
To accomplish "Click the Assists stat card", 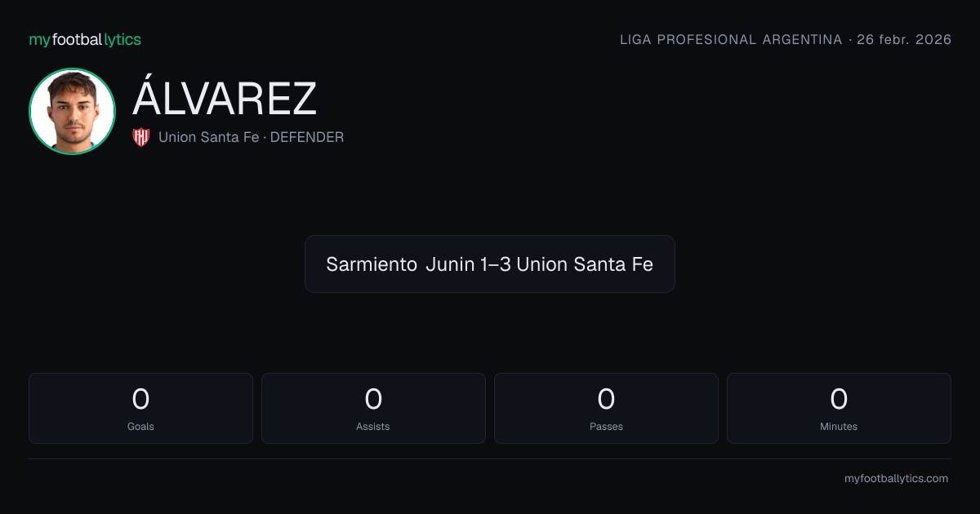I will (373, 408).
